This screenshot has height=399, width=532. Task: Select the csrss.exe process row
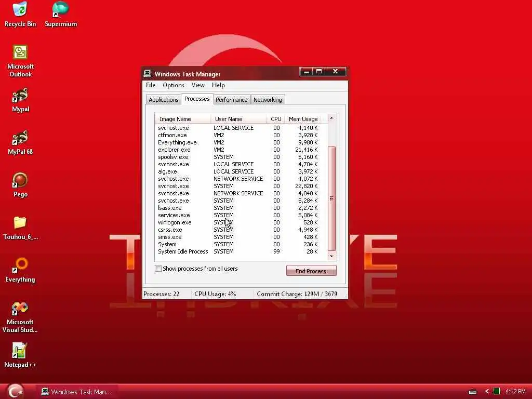point(238,230)
